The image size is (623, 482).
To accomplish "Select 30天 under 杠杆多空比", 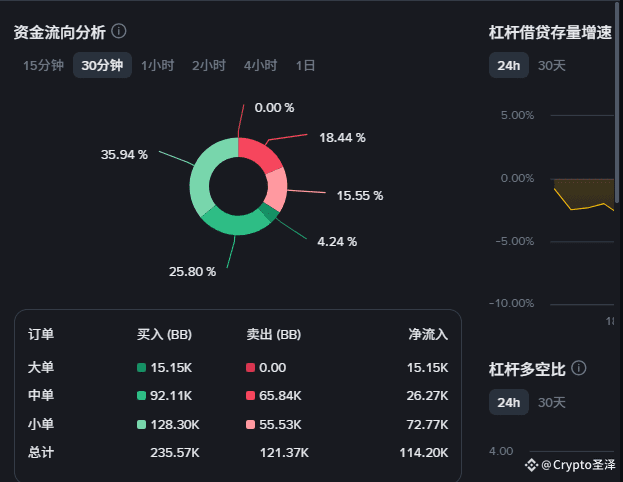I will coord(551,402).
